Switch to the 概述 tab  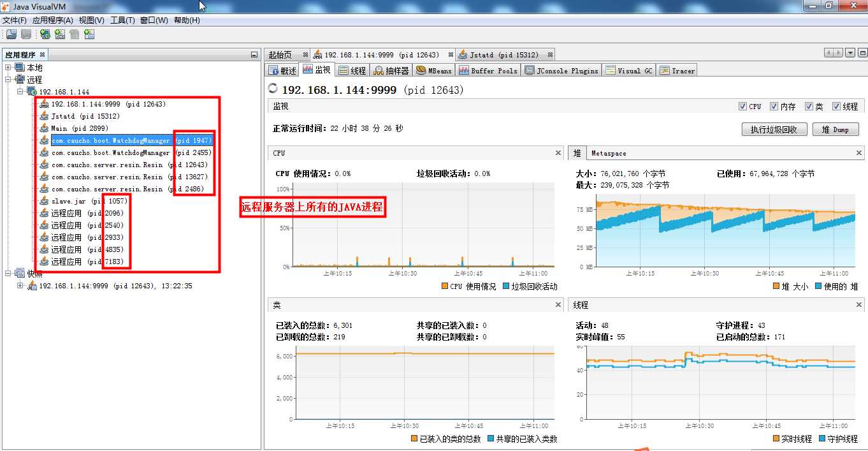pos(282,70)
